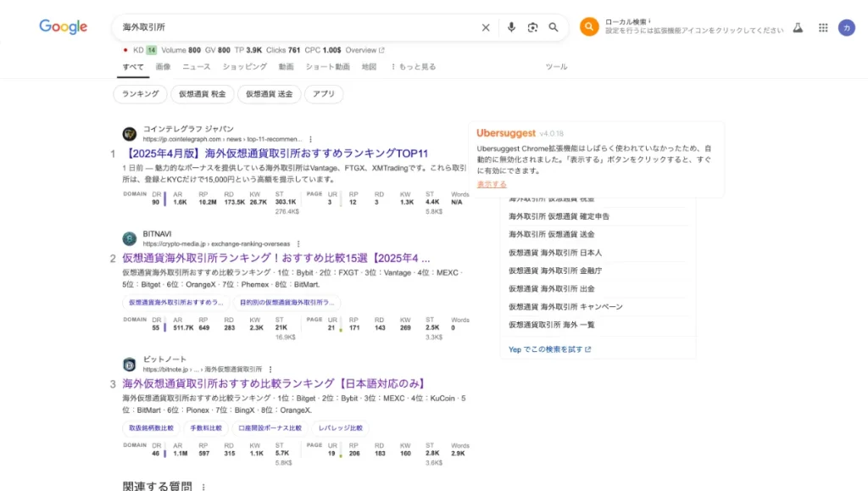This screenshot has width=868, height=491.
Task: Click the 仮想通貨 送金 filter chip
Action: pos(269,94)
